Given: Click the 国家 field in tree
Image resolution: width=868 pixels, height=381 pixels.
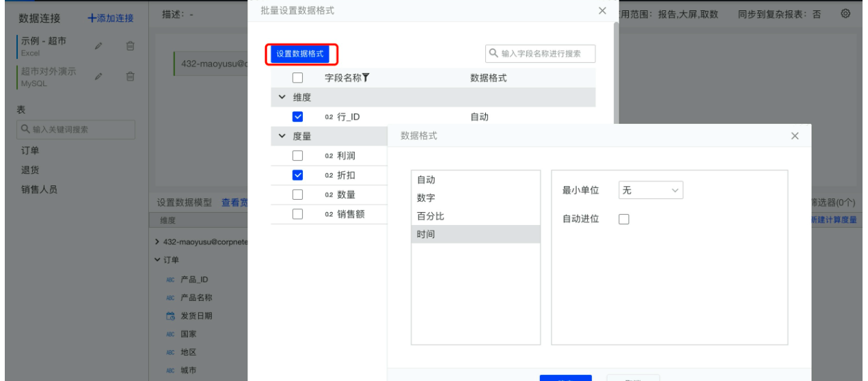Looking at the screenshot, I should click(x=189, y=334).
